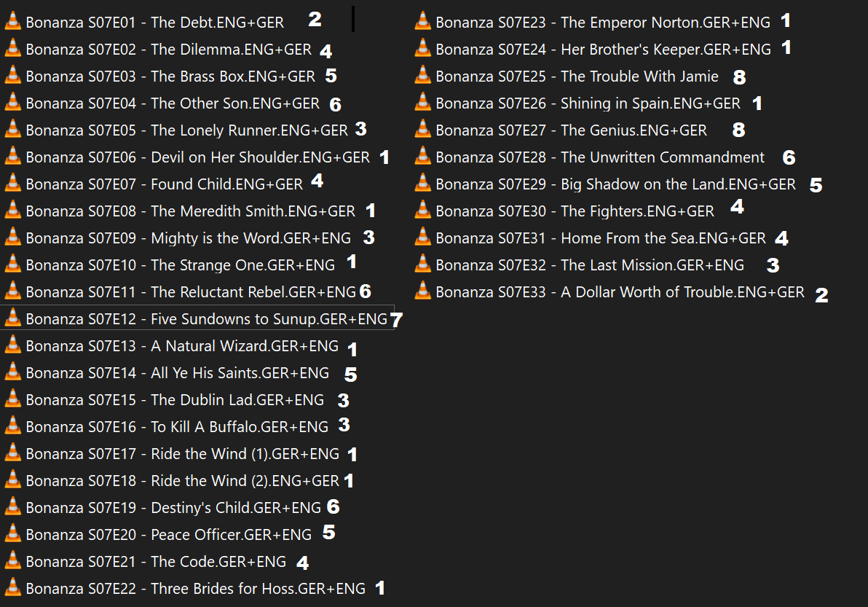Viewport: 868px width, 607px height.
Task: Click VLC icon for S07E06 Devil on Her Shoulder
Action: pos(12,156)
